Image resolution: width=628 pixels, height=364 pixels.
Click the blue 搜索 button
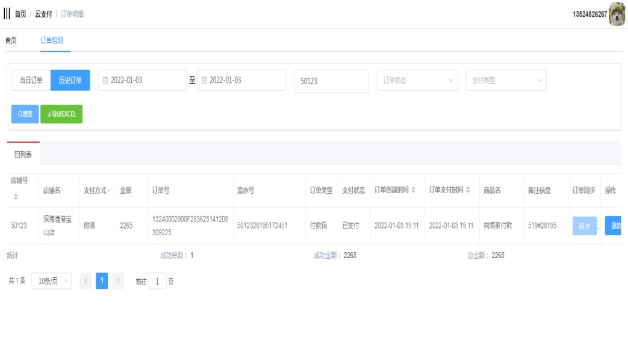click(x=25, y=114)
